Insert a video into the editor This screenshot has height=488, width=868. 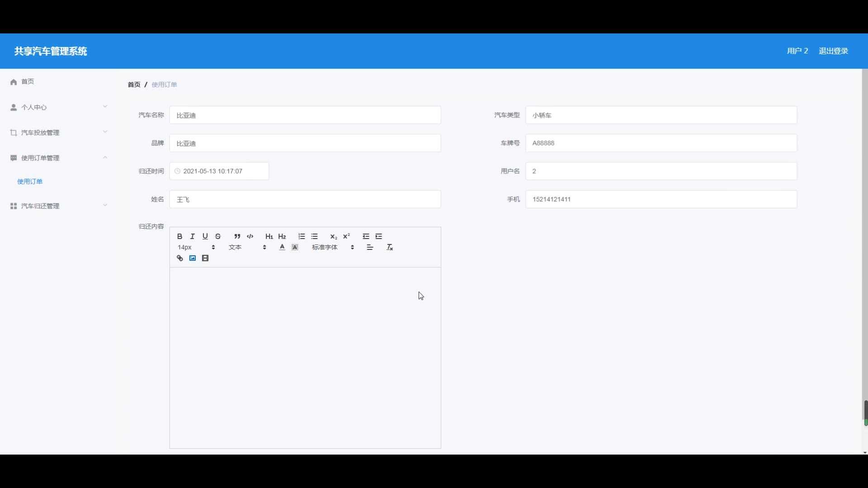click(x=205, y=258)
